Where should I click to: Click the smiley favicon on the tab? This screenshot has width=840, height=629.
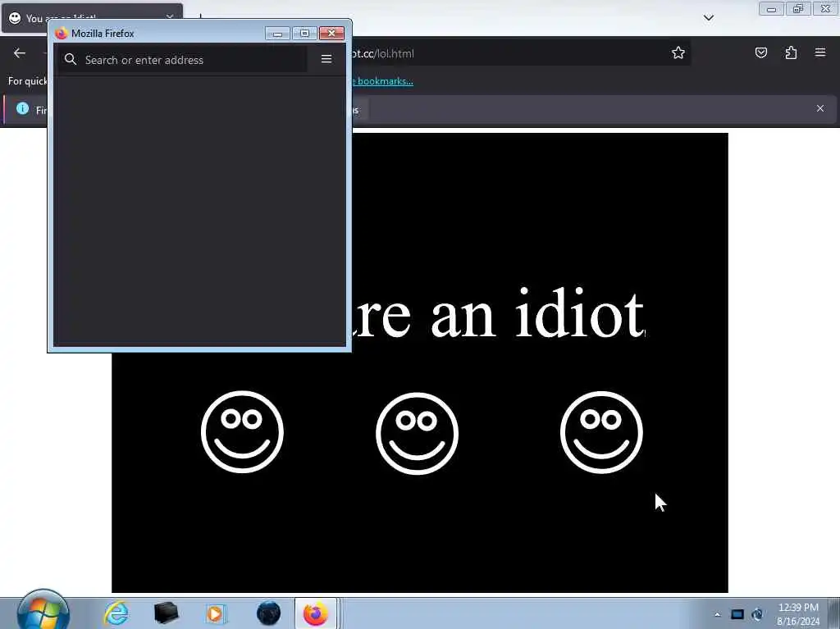15,18
